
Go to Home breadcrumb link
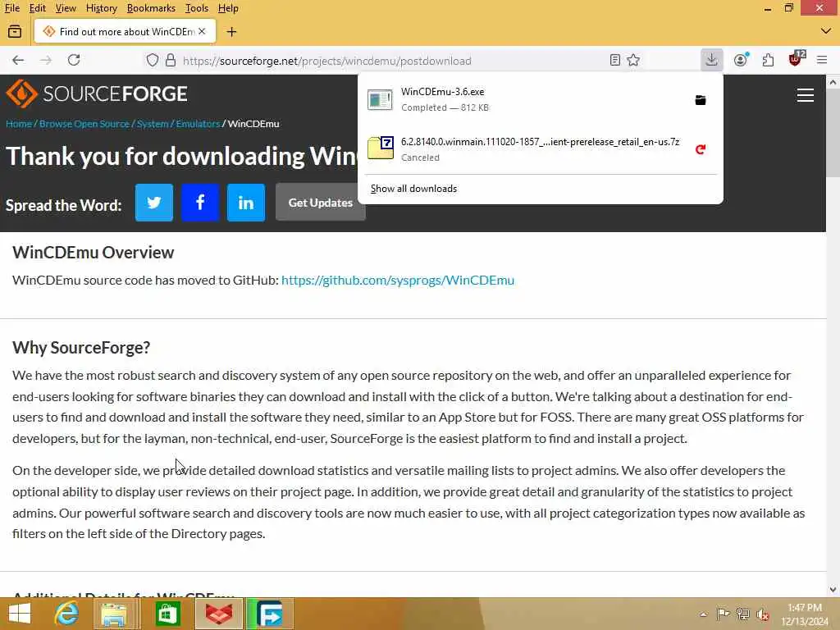click(19, 124)
